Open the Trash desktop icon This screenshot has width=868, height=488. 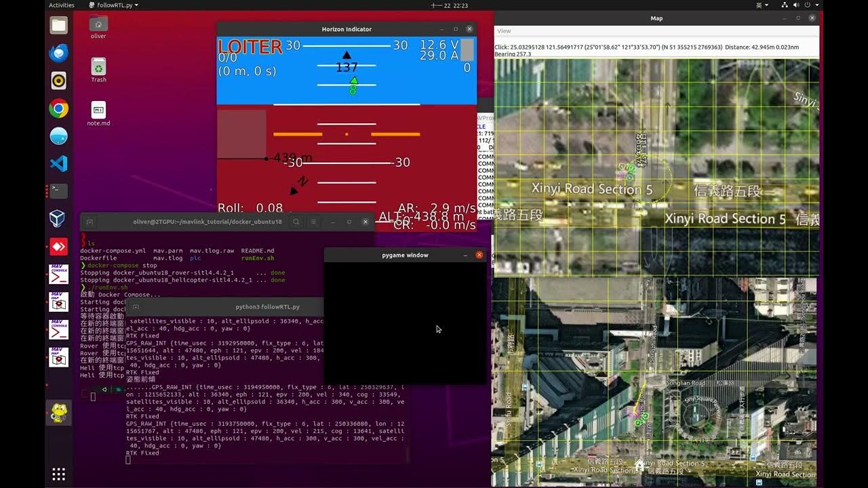coord(98,70)
